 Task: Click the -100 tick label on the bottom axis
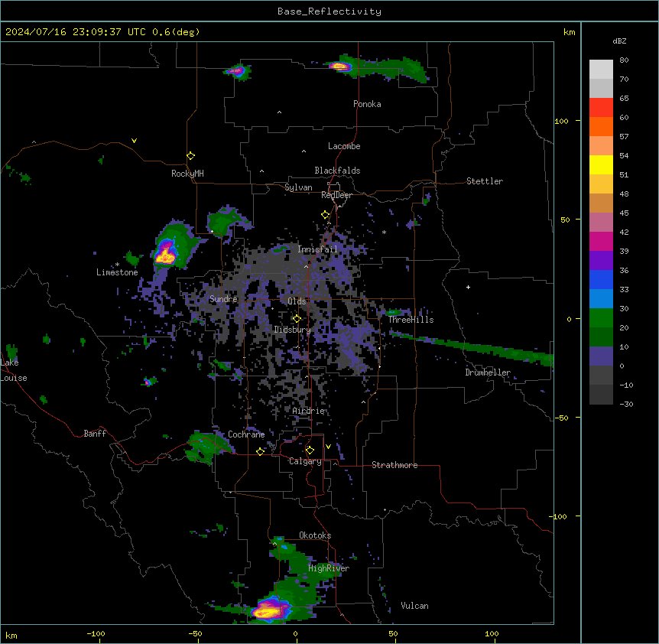pos(96,633)
